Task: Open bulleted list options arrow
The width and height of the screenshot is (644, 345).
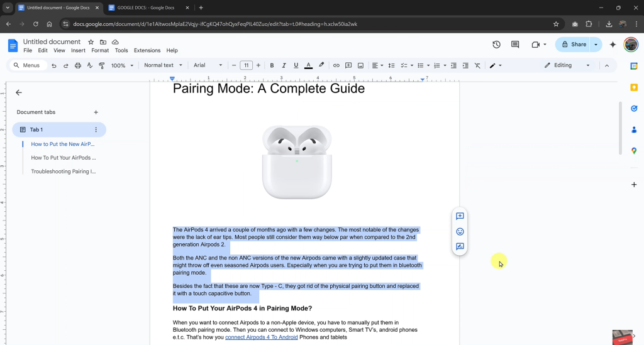Action: coord(428,65)
